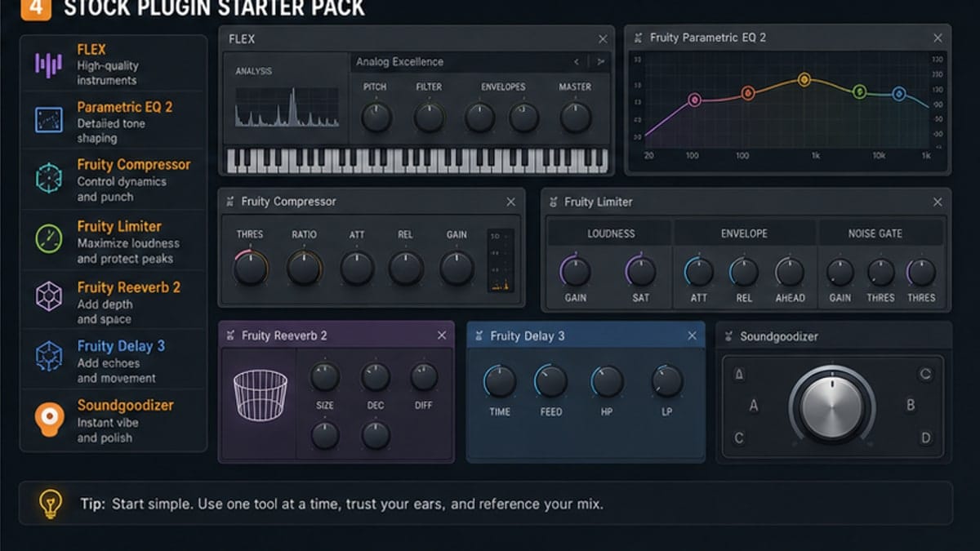
Task: Click the AHEAD knob in Fruity Limiter
Action: [x=790, y=272]
